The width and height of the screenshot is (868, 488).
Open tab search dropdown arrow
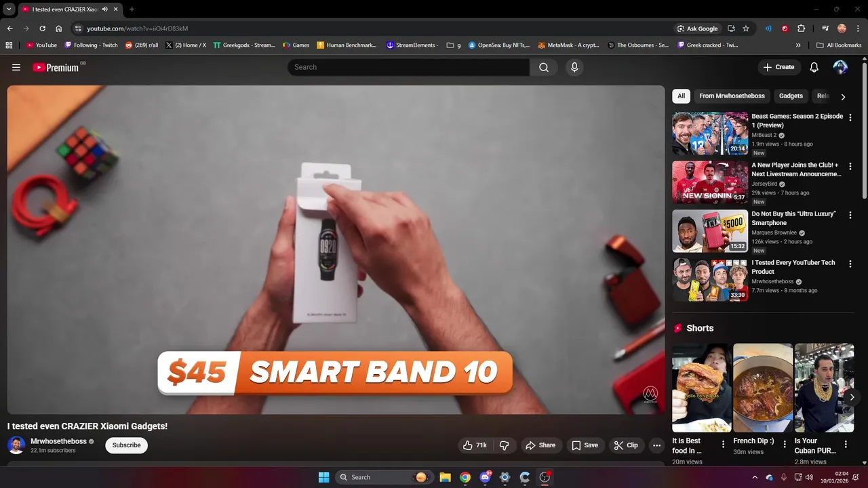click(x=9, y=9)
